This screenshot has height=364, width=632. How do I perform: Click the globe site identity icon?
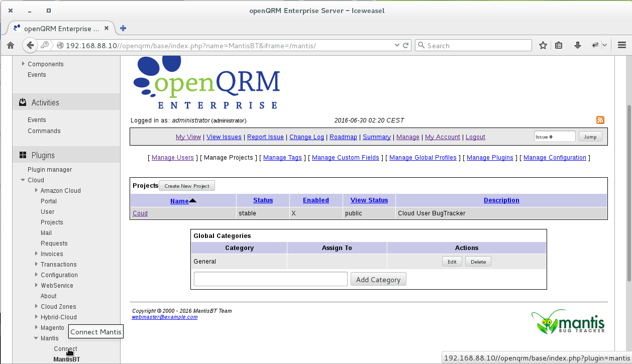coord(60,45)
